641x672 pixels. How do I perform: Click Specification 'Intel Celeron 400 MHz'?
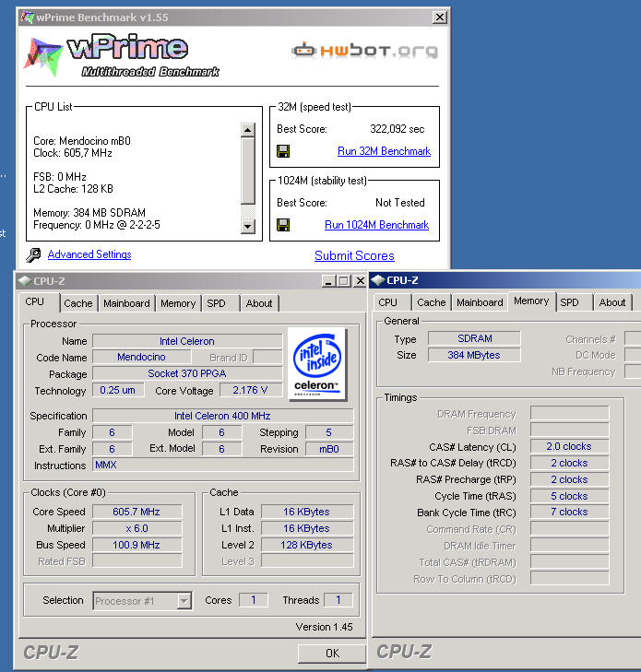click(223, 416)
